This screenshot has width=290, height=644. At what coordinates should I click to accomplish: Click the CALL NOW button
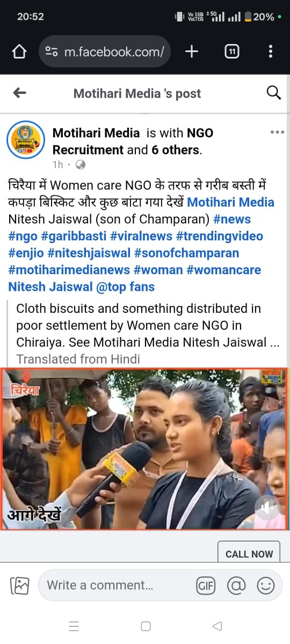[249, 554]
